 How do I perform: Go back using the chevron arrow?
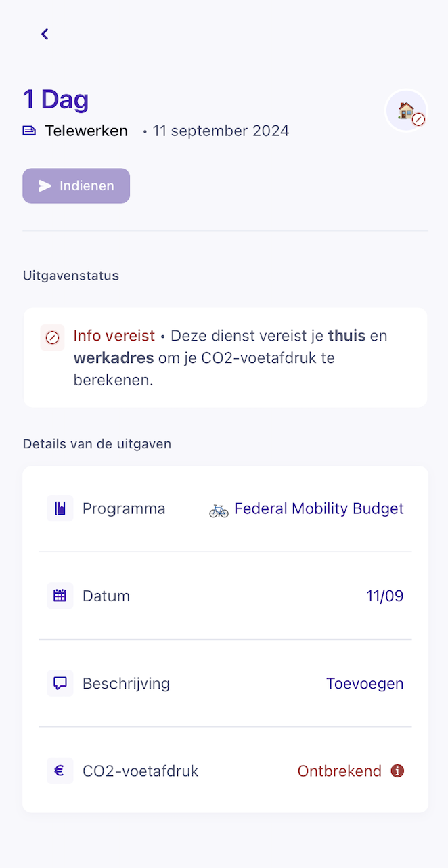pyautogui.click(x=45, y=34)
